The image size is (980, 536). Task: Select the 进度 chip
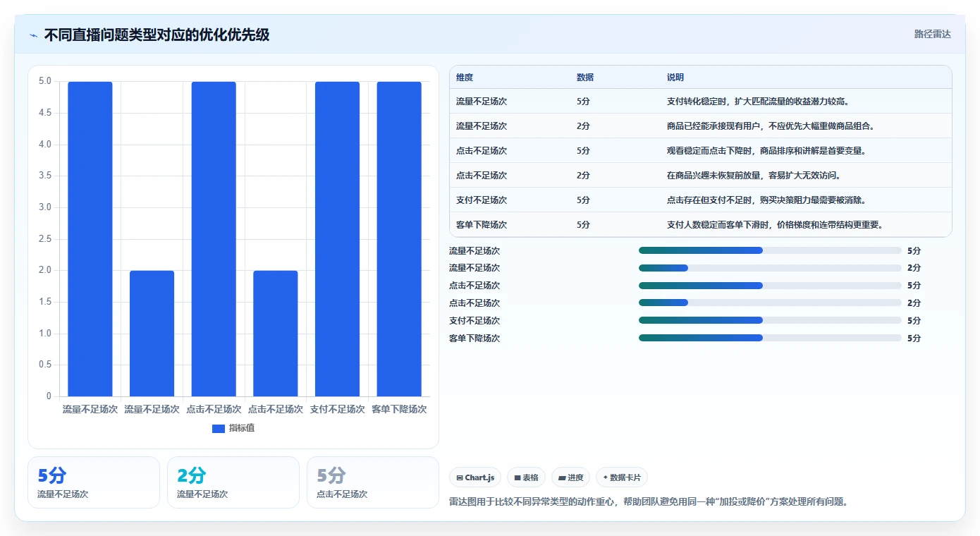click(x=570, y=477)
